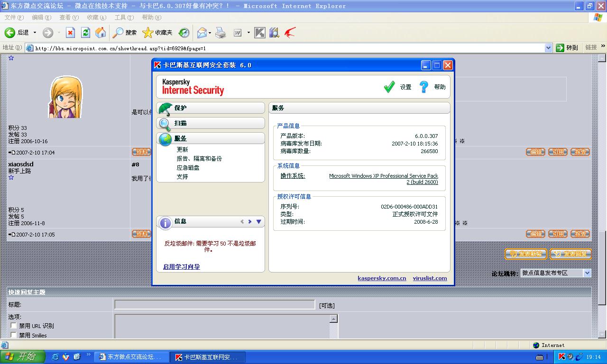Select 更新 under Service section
The height and width of the screenshot is (364, 607).
(x=182, y=150)
